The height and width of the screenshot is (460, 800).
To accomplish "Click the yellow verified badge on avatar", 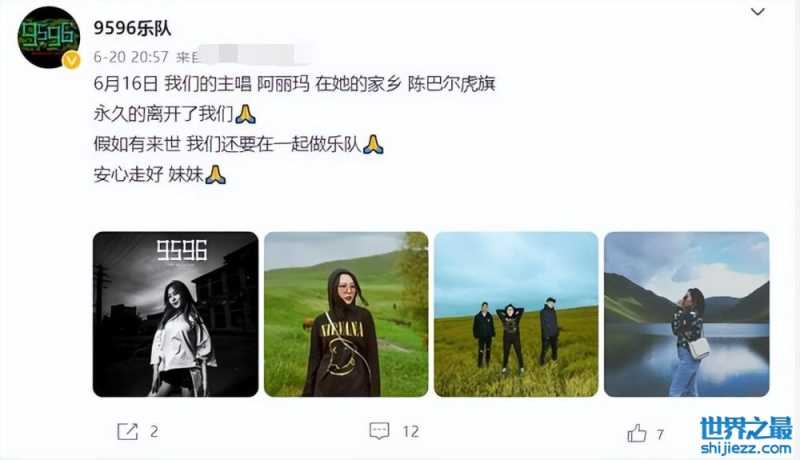I will [71, 60].
